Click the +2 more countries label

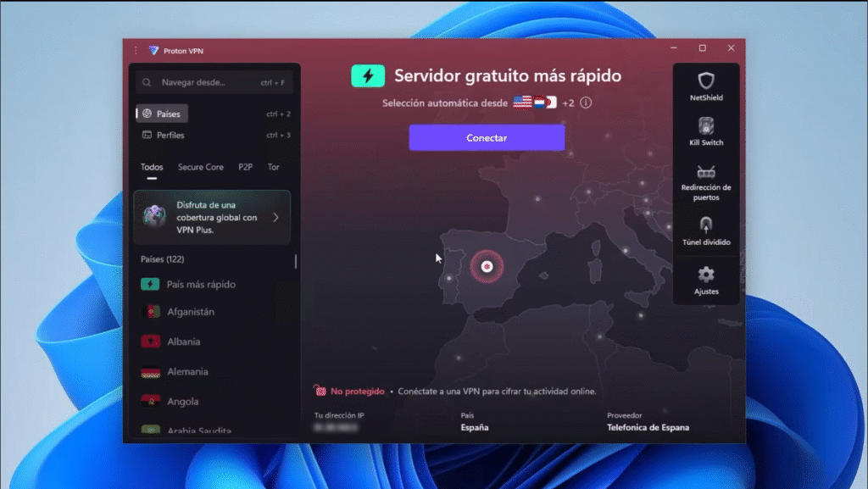[568, 103]
